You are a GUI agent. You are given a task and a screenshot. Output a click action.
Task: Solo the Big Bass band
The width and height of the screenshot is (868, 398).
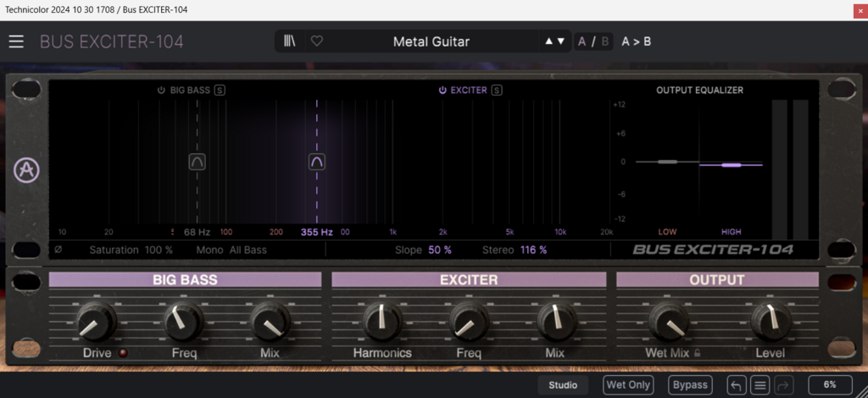pyautogui.click(x=220, y=90)
